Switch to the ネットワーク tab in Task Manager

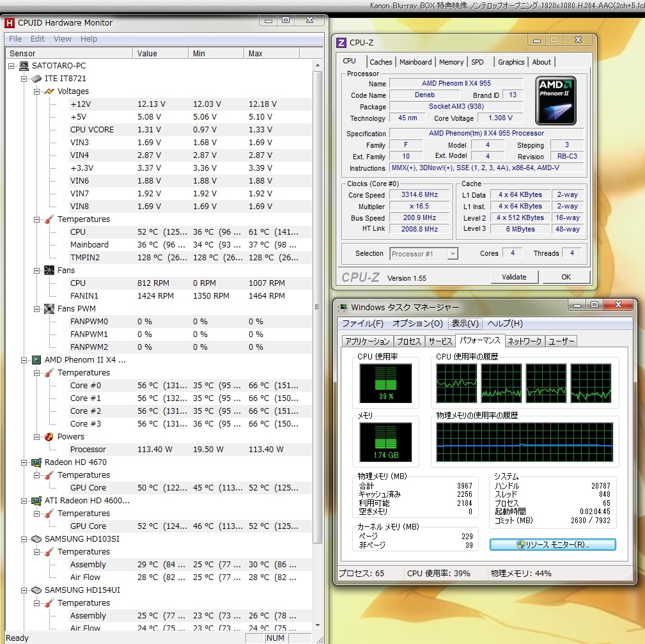tap(525, 342)
